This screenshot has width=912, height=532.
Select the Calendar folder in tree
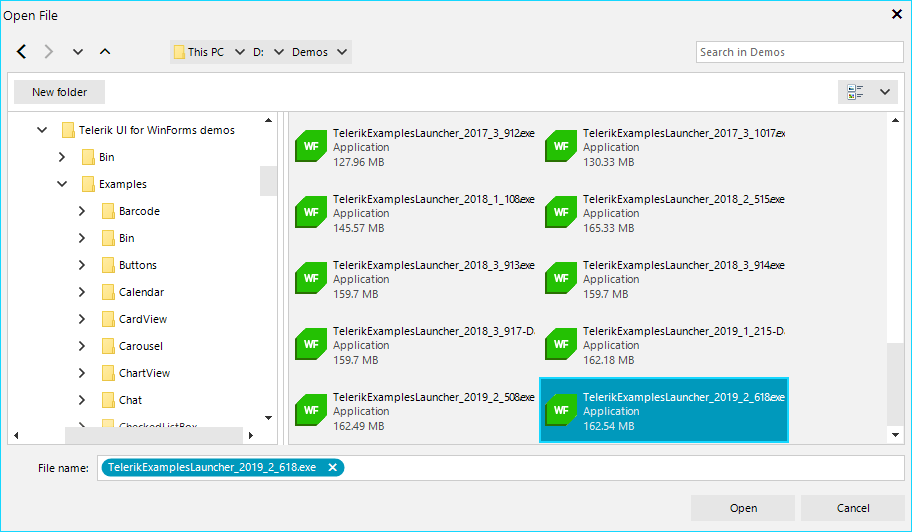141,292
